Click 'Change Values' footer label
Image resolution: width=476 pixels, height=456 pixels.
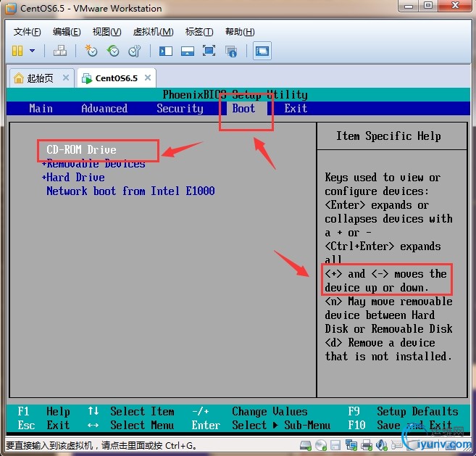270,411
